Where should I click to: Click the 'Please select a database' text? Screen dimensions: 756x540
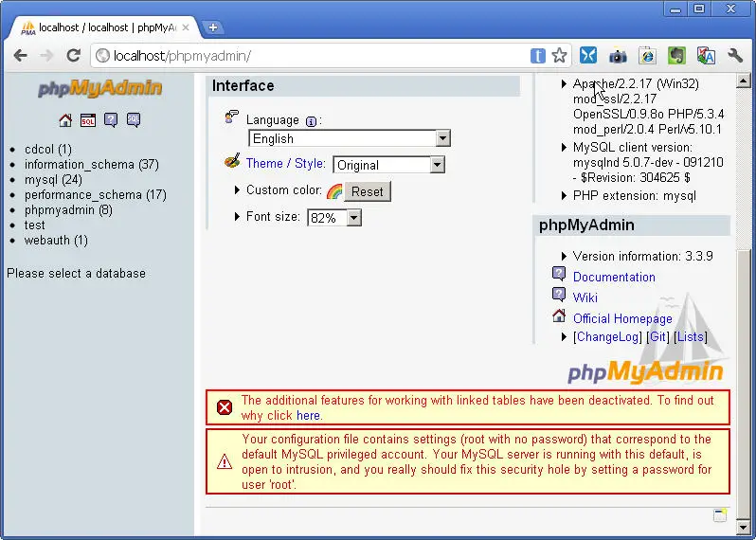(x=76, y=274)
